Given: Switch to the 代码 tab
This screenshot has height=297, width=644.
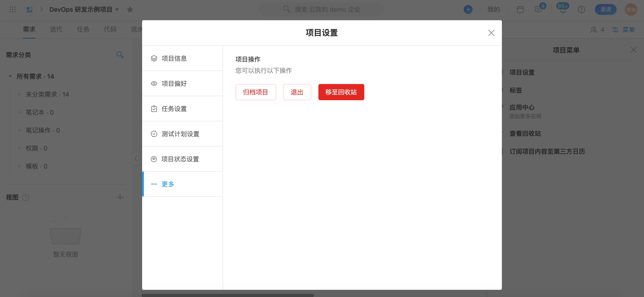Looking at the screenshot, I should (110, 29).
